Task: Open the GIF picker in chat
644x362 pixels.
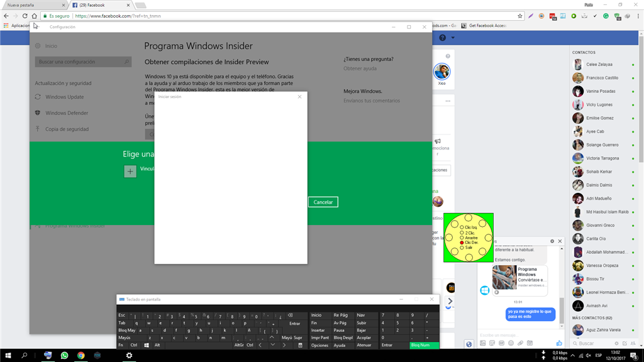Action: point(501,343)
